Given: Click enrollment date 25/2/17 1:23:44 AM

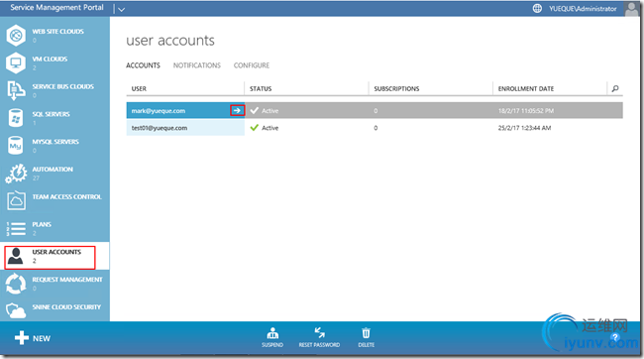Looking at the screenshot, I should point(524,128).
